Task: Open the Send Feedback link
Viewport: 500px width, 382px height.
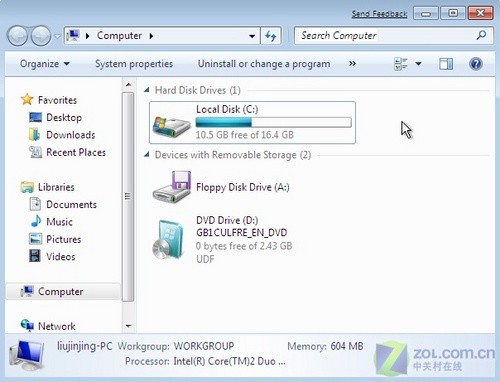Action: (x=379, y=14)
